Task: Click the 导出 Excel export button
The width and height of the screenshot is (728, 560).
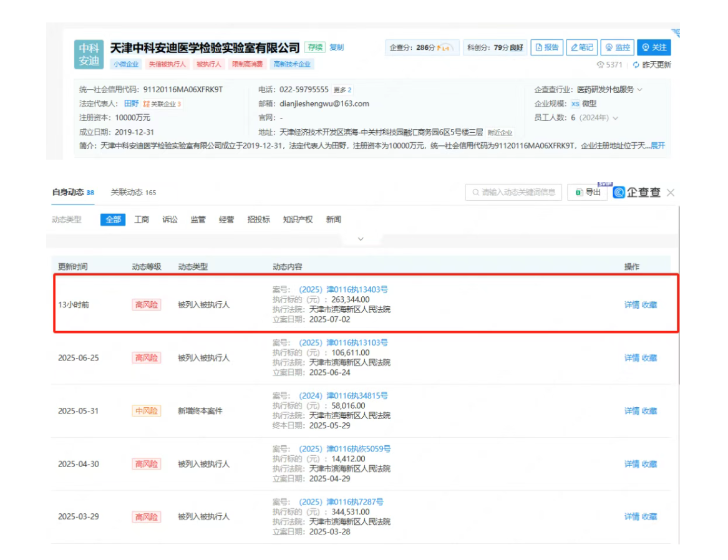Action: point(587,192)
